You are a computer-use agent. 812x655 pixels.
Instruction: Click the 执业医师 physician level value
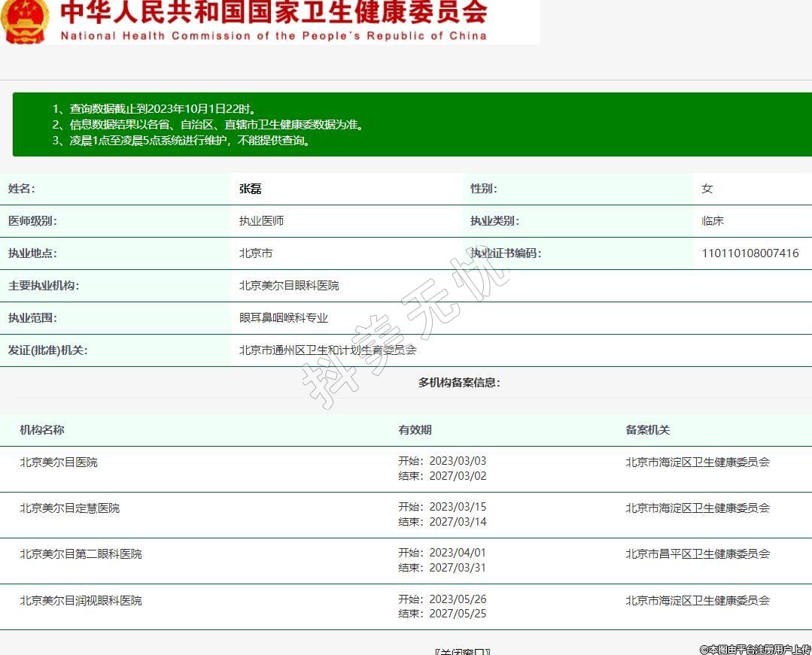pyautogui.click(x=261, y=221)
